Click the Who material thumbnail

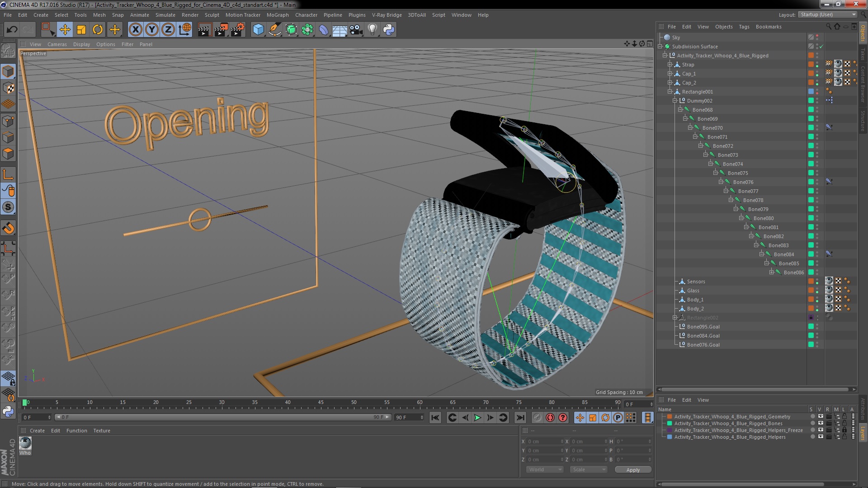tap(25, 443)
